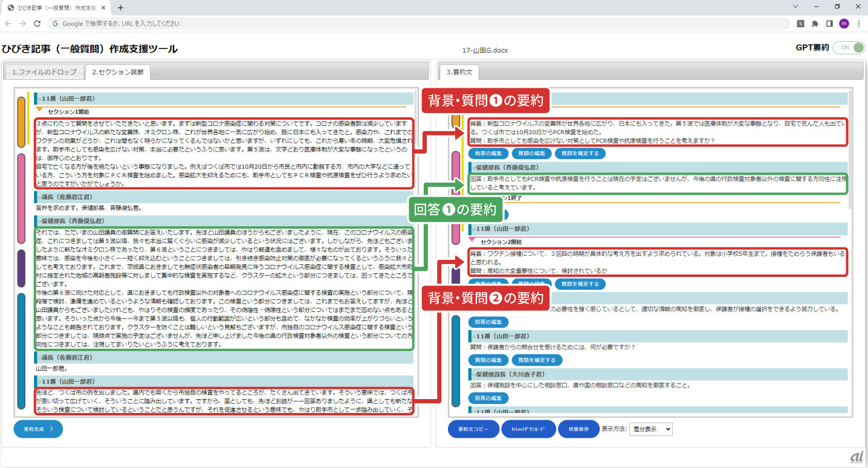Viewport: 868px width, 468px height.
Task: Click 質問の編集 under the 保護者からの問合せ question
Action: point(488,360)
